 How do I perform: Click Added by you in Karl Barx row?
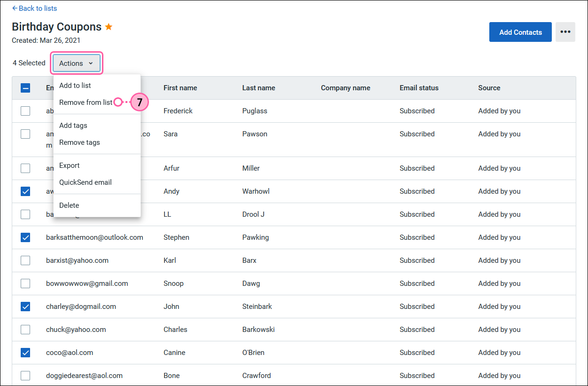499,260
